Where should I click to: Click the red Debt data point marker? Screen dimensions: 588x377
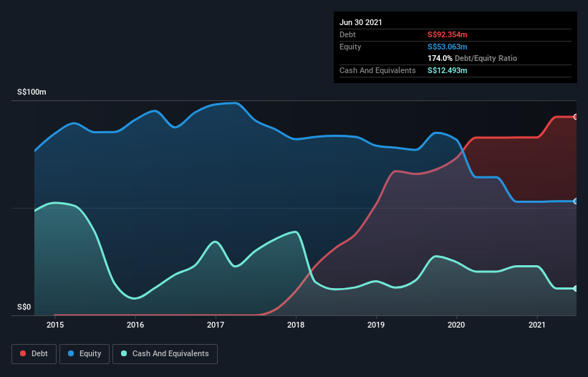point(576,117)
